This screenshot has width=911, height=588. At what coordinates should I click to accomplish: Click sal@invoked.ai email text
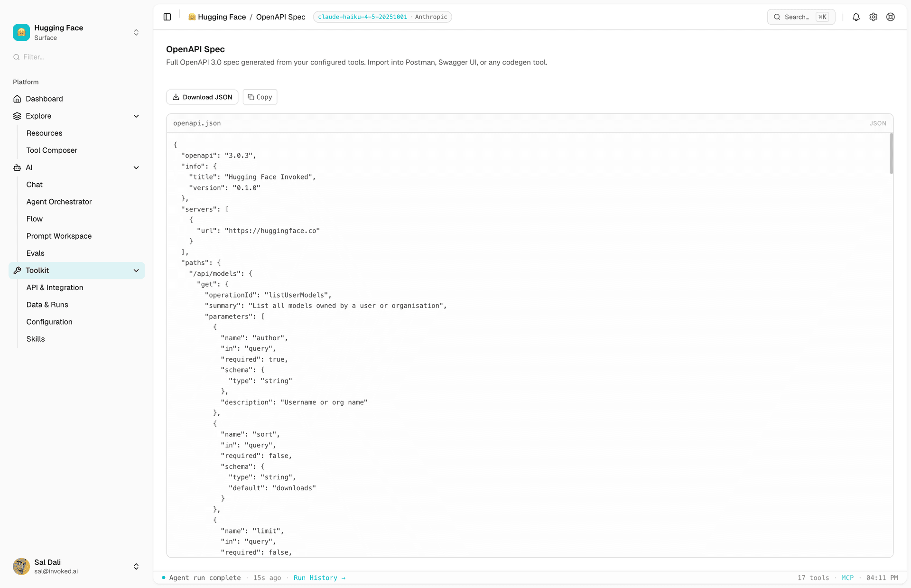pos(56,571)
